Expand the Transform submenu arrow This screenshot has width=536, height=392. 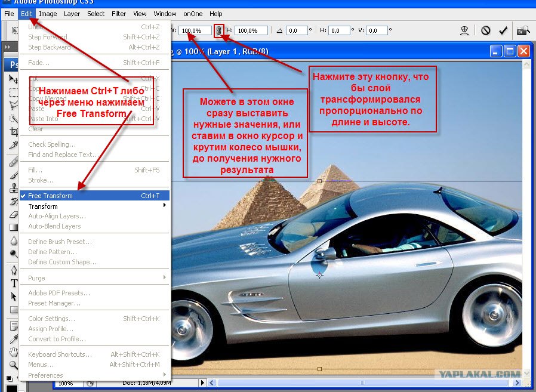click(164, 205)
